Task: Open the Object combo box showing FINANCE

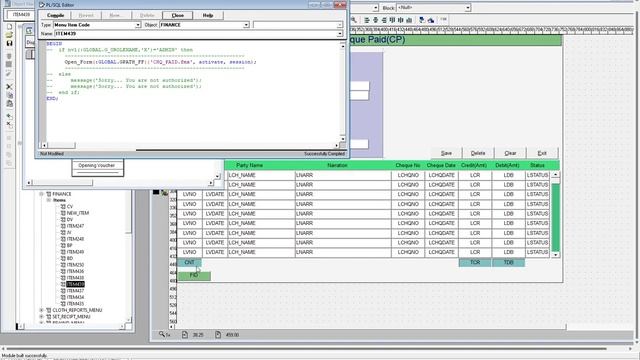Action: click(x=246, y=25)
